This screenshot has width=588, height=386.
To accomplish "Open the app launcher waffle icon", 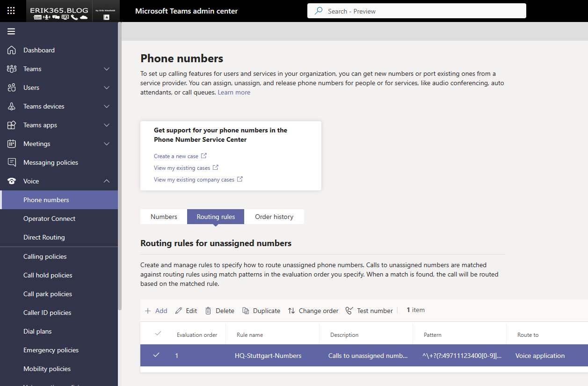I will pos(11,11).
